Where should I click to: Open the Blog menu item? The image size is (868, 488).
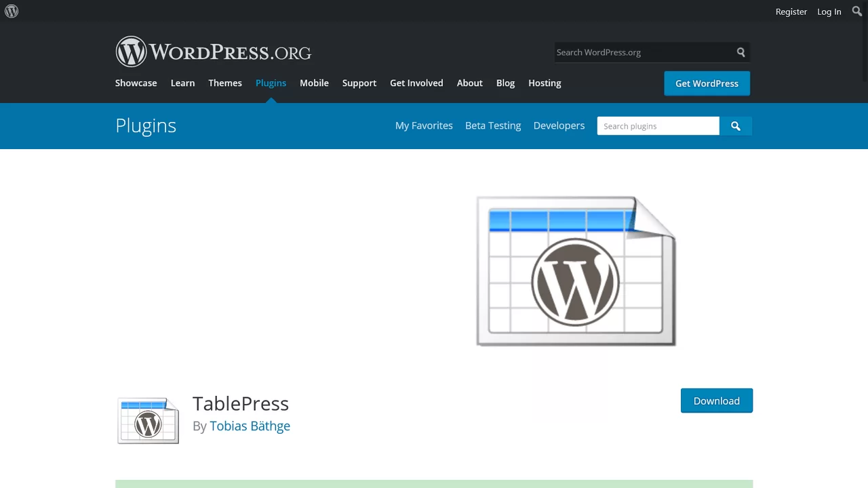505,83
